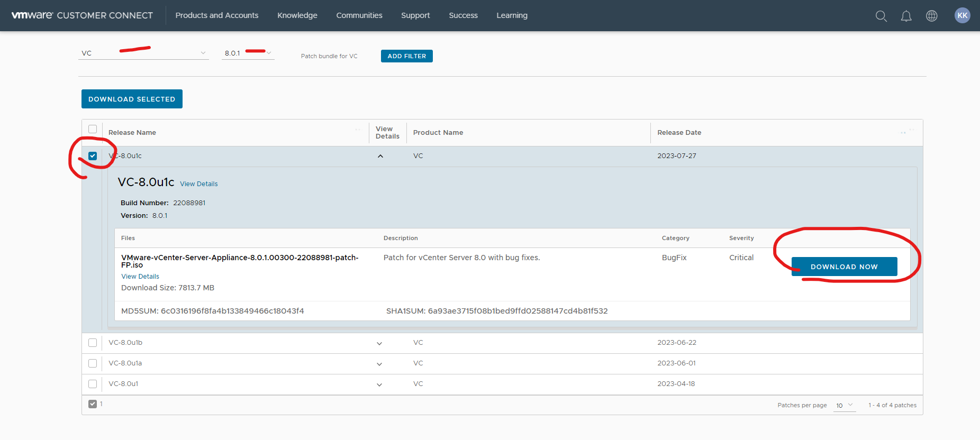Sort by the Release Date column header

pyautogui.click(x=679, y=133)
